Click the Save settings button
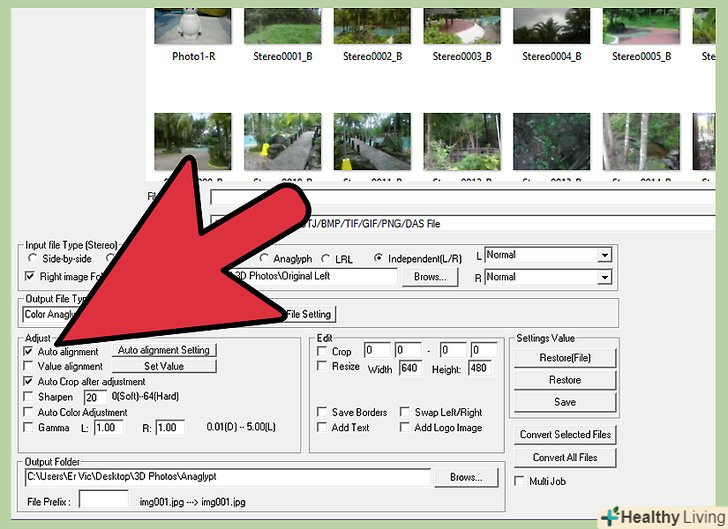 pyautogui.click(x=565, y=402)
